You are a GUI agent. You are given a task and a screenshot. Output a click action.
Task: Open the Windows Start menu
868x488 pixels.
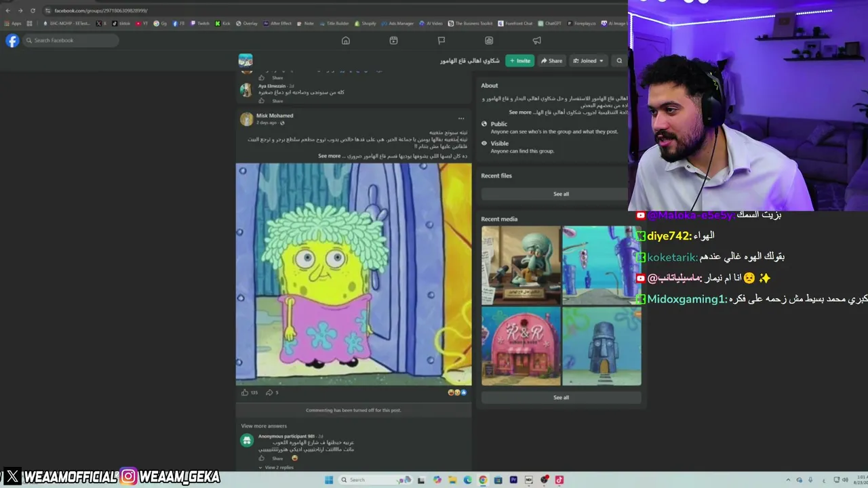[329, 480]
